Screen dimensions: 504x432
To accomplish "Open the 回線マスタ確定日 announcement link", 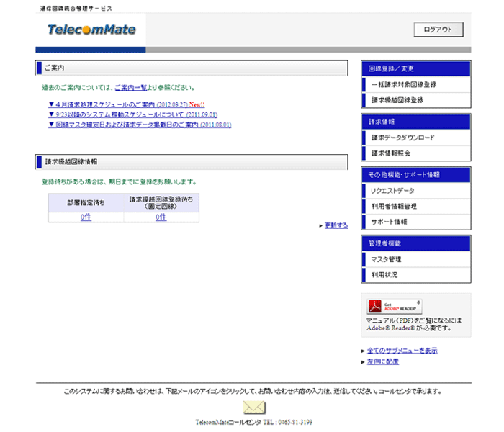I will click(x=140, y=125).
